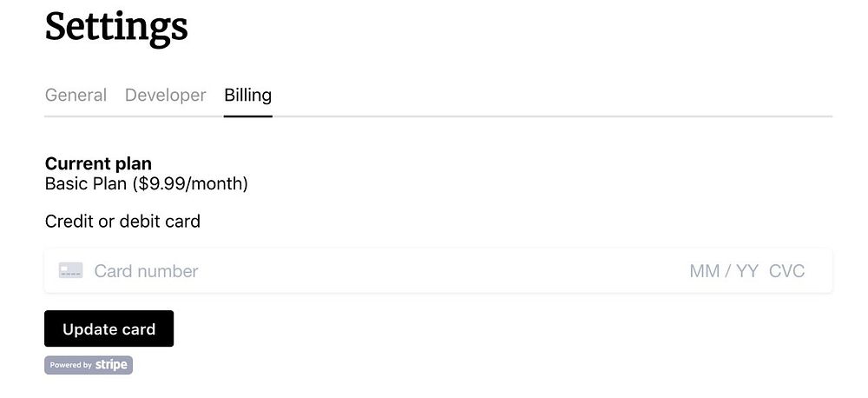
Task: Click the "Powered by" text in badge
Action: pyautogui.click(x=70, y=366)
